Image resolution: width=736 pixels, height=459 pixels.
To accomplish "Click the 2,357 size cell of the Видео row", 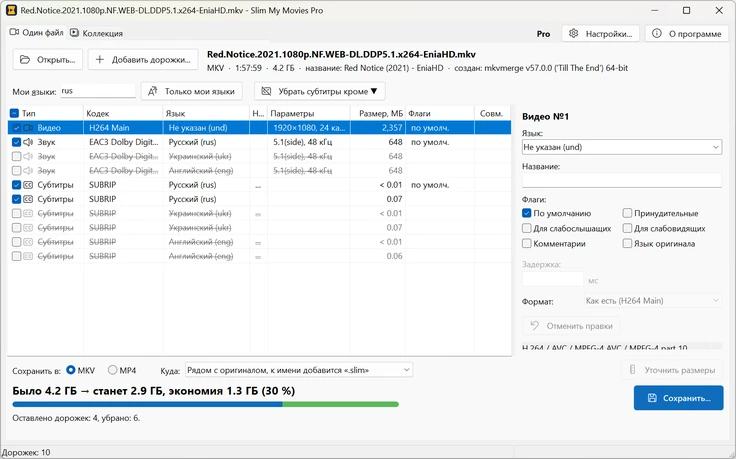I will click(x=378, y=128).
